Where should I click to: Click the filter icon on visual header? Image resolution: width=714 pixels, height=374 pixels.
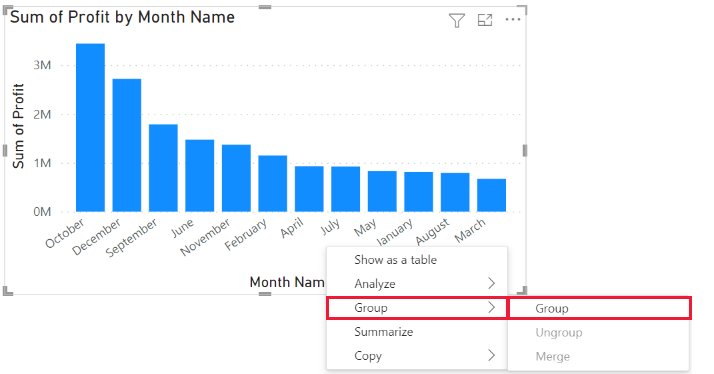coord(457,20)
